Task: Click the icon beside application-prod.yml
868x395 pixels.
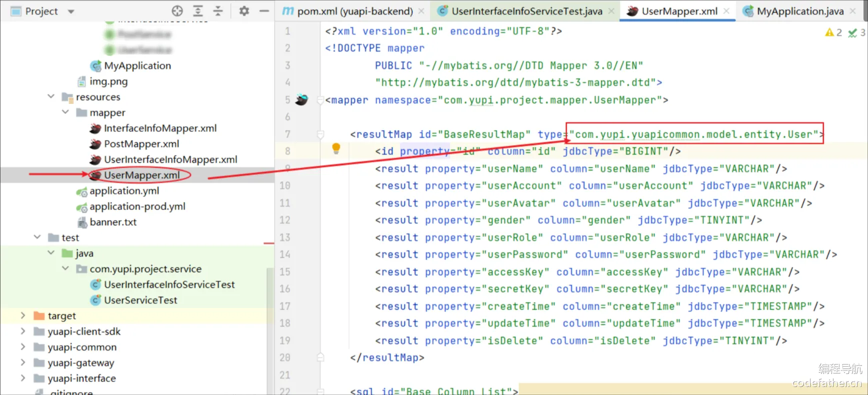Action: point(81,206)
